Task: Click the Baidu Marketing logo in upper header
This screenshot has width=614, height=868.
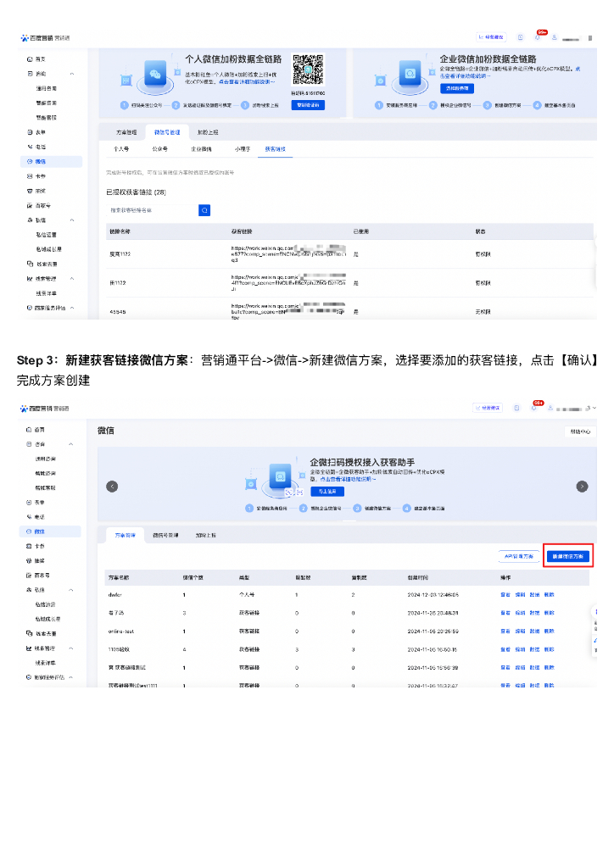Action: pyautogui.click(x=44, y=38)
